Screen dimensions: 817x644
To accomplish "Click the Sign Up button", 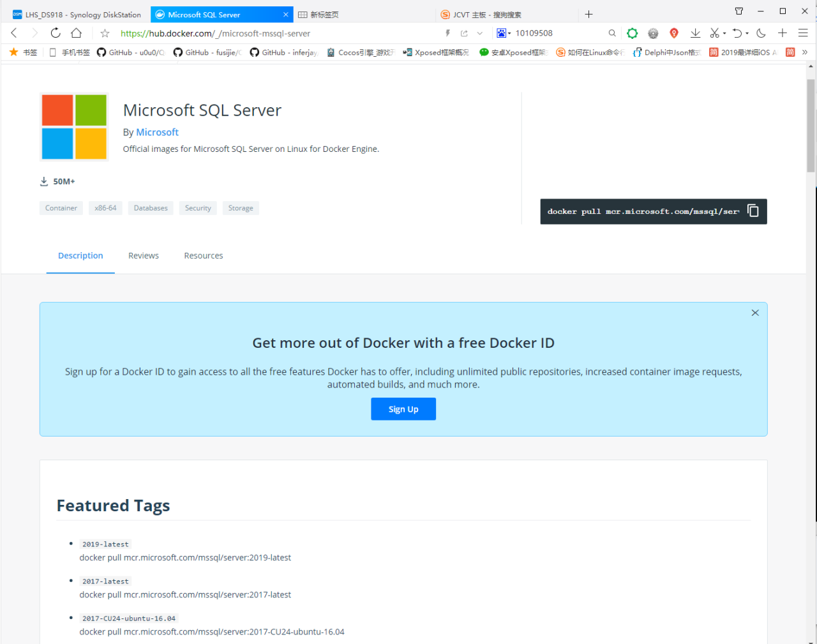I will 403,409.
